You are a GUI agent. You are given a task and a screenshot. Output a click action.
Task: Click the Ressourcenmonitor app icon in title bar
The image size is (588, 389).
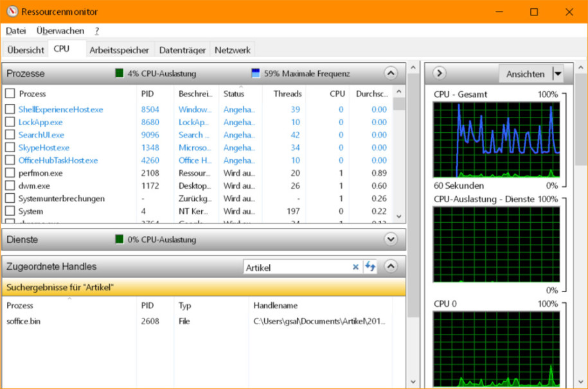coord(12,12)
